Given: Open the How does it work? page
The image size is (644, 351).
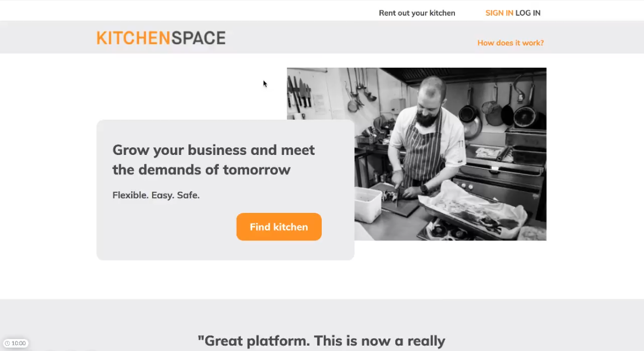Looking at the screenshot, I should point(511,43).
